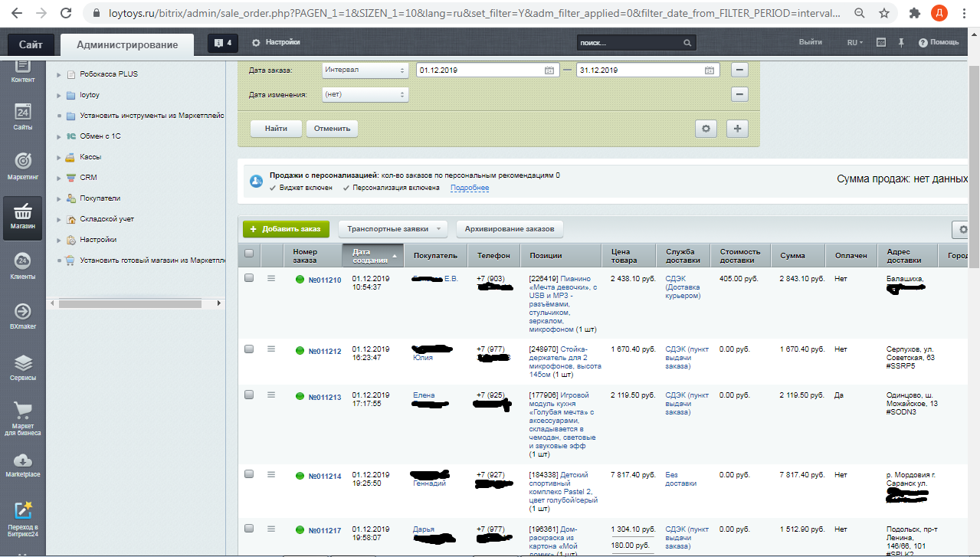980x557 pixels.
Task: Open calendar picker for date 31.12.2019
Action: coord(710,70)
